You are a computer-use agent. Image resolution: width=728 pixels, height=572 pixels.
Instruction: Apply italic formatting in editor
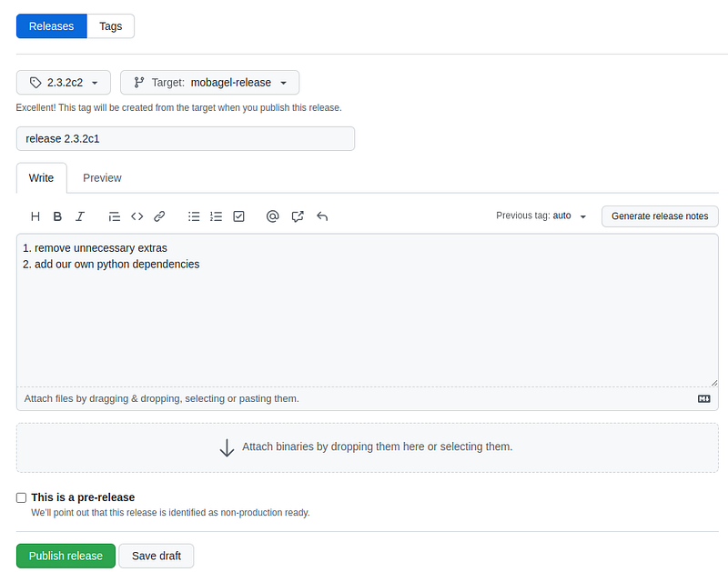[80, 216]
